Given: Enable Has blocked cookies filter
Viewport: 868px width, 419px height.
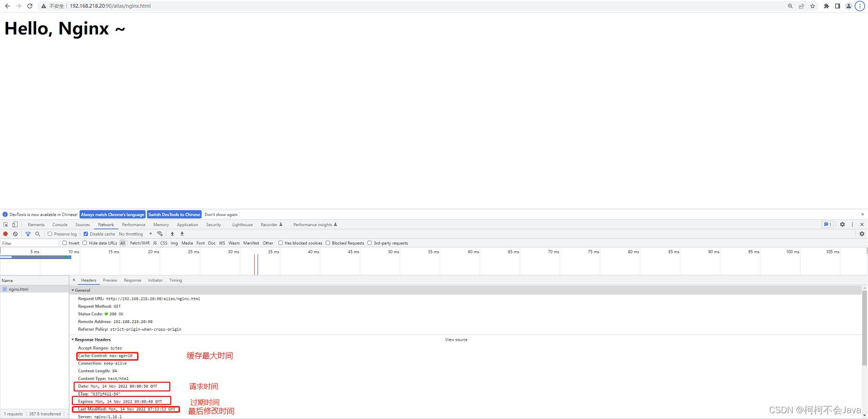Looking at the screenshot, I should (280, 243).
